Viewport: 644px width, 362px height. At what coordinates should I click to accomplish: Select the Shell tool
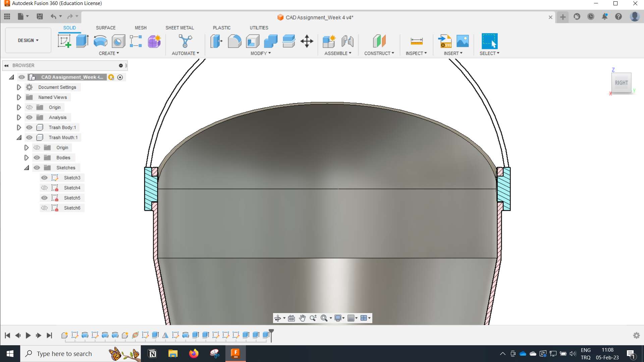pyautogui.click(x=253, y=41)
